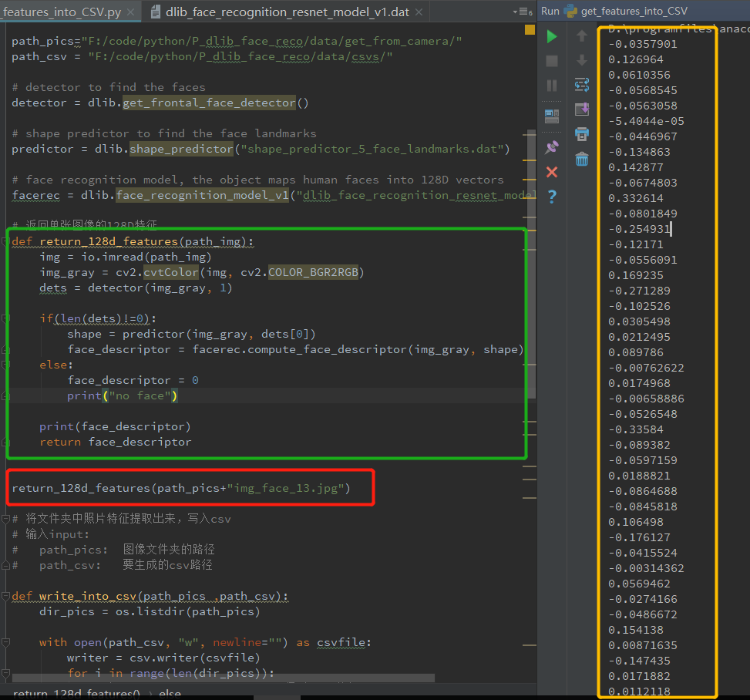Click output value -5.4044e-05
This screenshot has width=750, height=700.
pyautogui.click(x=646, y=122)
